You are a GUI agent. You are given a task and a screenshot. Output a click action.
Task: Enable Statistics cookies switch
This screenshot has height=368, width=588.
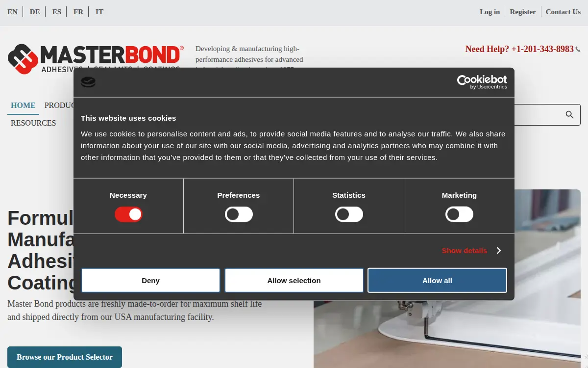tap(349, 214)
